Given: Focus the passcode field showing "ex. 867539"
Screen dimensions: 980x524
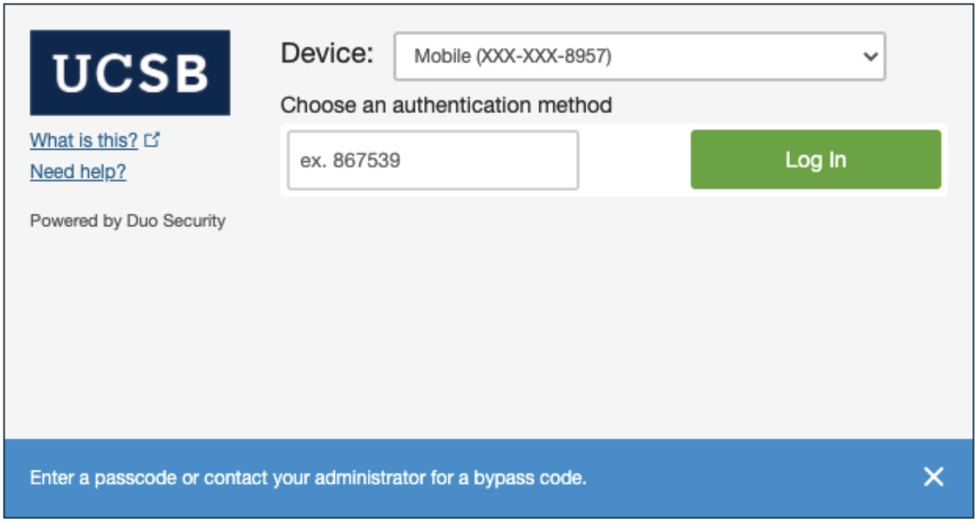Looking at the screenshot, I should click(432, 160).
